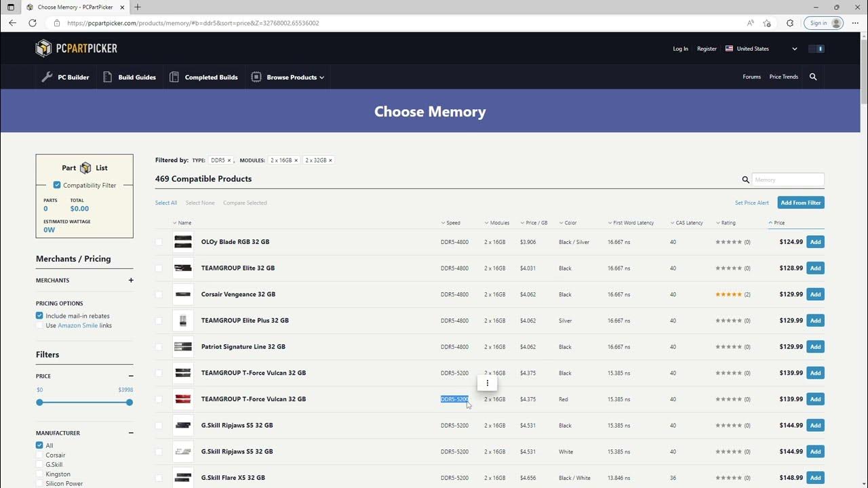Click the browser address bar URL
The image size is (868, 488).
point(193,22)
